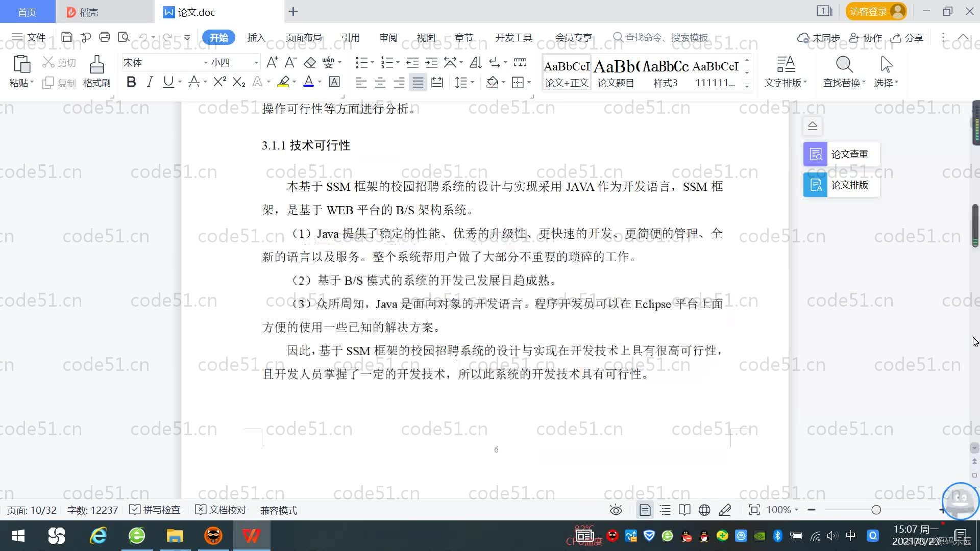Image resolution: width=980 pixels, height=551 pixels.
Task: Open the 审阅 review tab
Action: coord(388,37)
